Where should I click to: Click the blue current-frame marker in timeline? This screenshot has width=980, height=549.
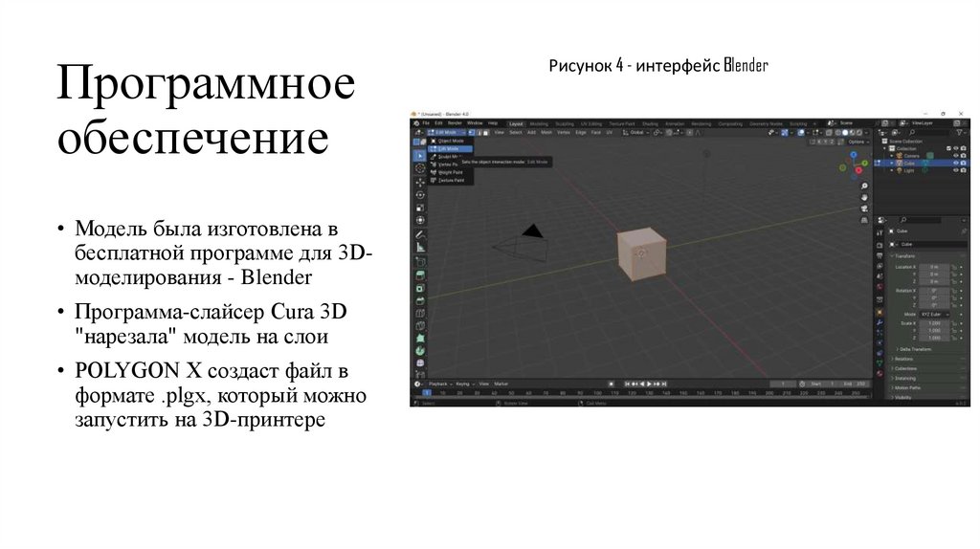click(427, 393)
